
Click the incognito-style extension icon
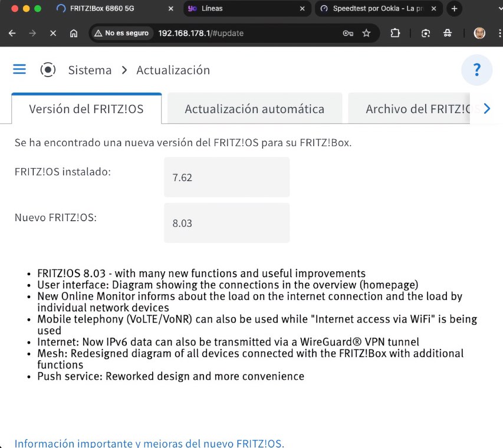(448, 33)
